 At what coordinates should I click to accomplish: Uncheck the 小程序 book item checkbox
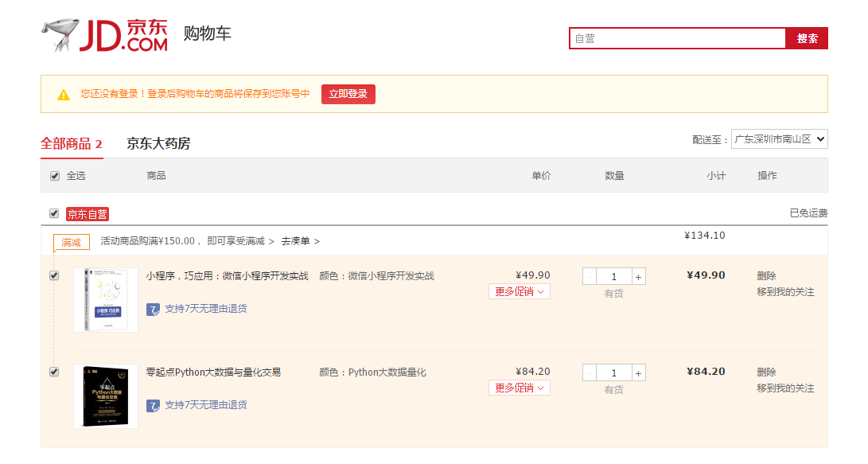pos(54,275)
